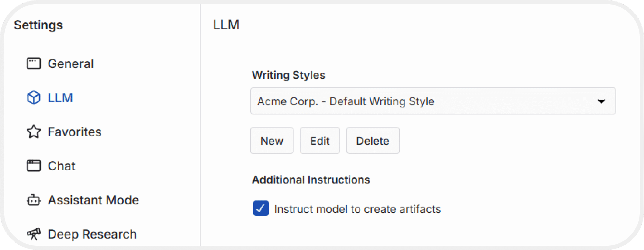
Task: Edit the selected writing style
Action: (x=320, y=141)
